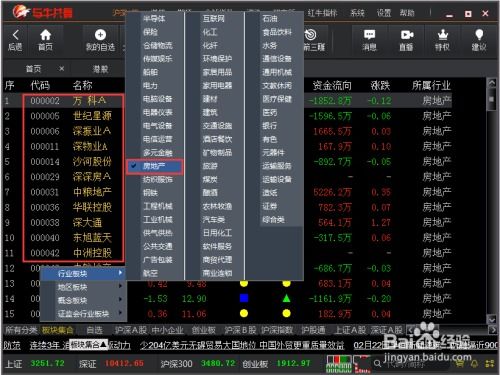This screenshot has height=375, width=500.
Task: Click the search magnifier icon in status bar
Action: click(x=377, y=363)
